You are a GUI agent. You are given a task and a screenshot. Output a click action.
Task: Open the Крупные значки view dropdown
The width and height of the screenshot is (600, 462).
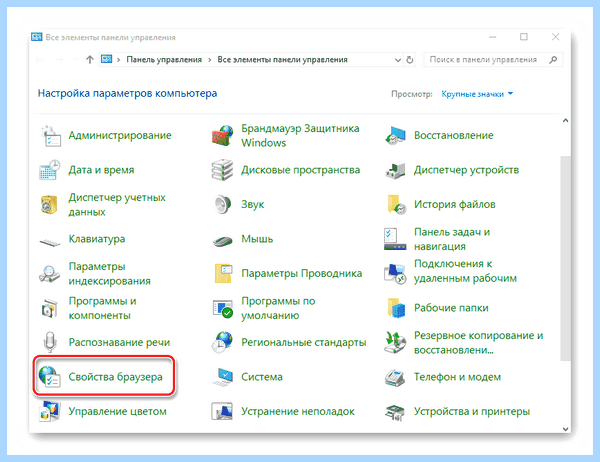(x=477, y=94)
